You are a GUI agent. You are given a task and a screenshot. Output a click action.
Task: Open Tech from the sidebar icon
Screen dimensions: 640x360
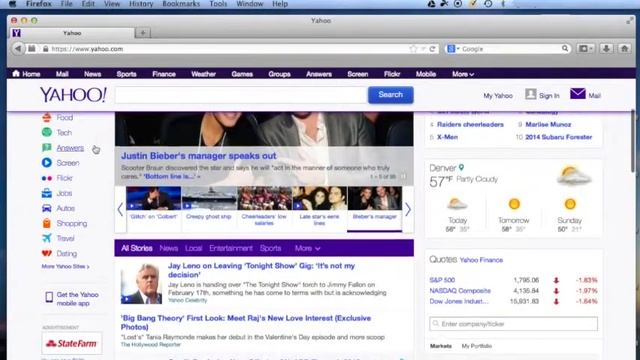pos(47,132)
